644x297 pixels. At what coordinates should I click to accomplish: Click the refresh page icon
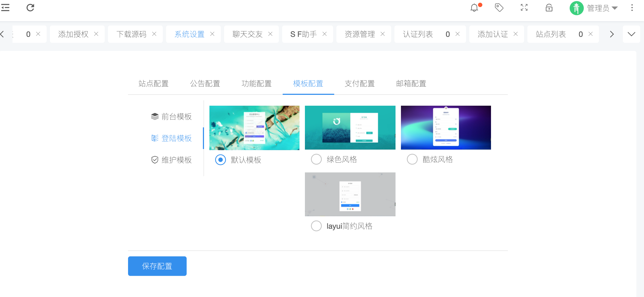[30, 8]
